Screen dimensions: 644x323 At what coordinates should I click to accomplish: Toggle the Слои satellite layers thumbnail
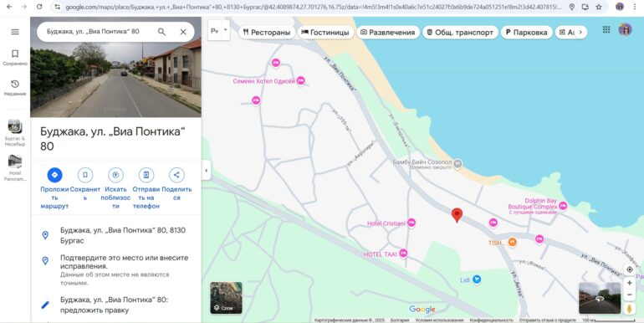[226, 298]
